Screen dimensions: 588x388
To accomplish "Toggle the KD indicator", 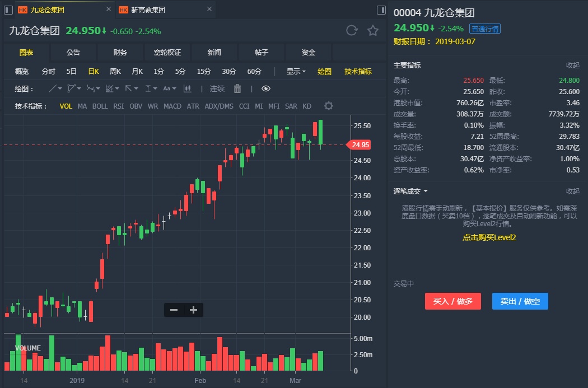I will pyautogui.click(x=307, y=106).
